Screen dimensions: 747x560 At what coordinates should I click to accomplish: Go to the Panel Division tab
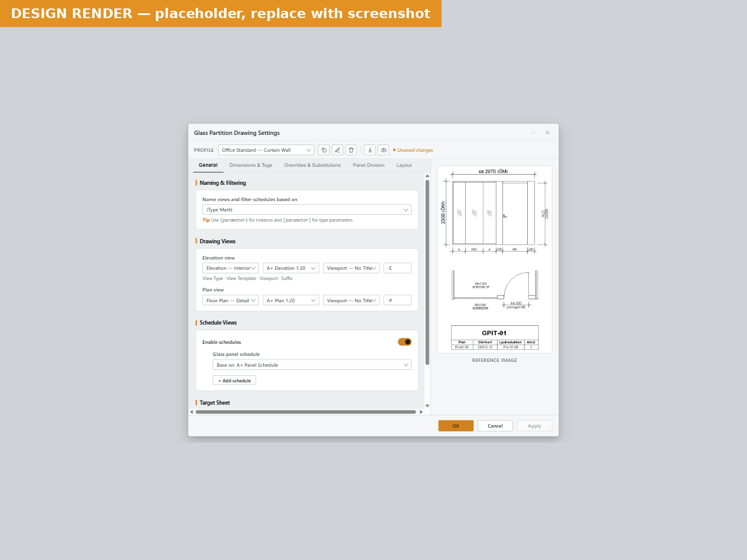pyautogui.click(x=368, y=165)
